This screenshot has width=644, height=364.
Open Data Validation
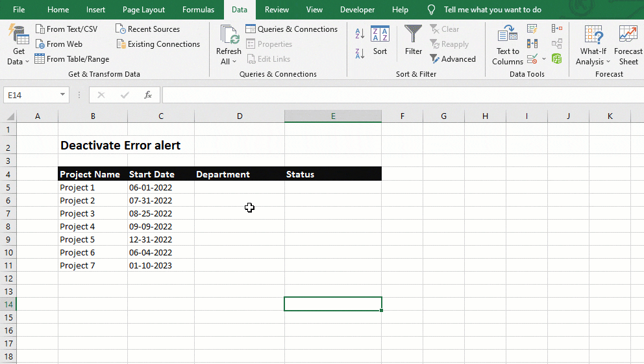[532, 58]
